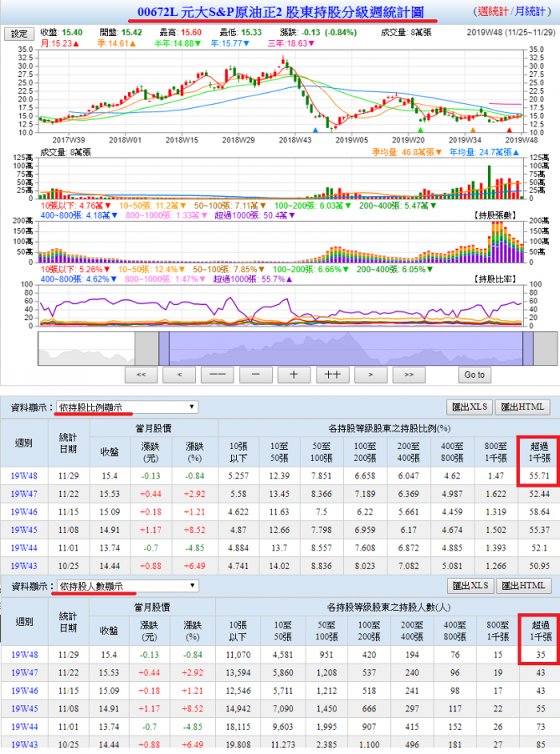Viewport: 560px width, 754px height.
Task: Jump to earliest data with << button
Action: tap(141, 374)
